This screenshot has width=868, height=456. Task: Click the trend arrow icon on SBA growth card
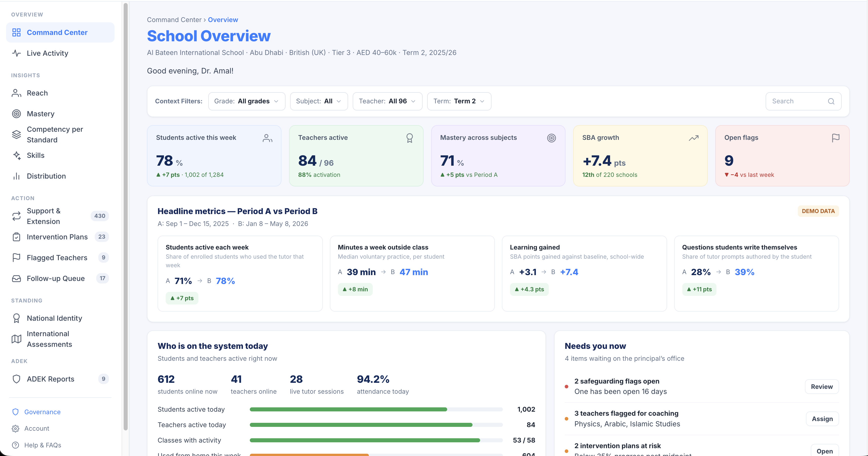click(693, 138)
